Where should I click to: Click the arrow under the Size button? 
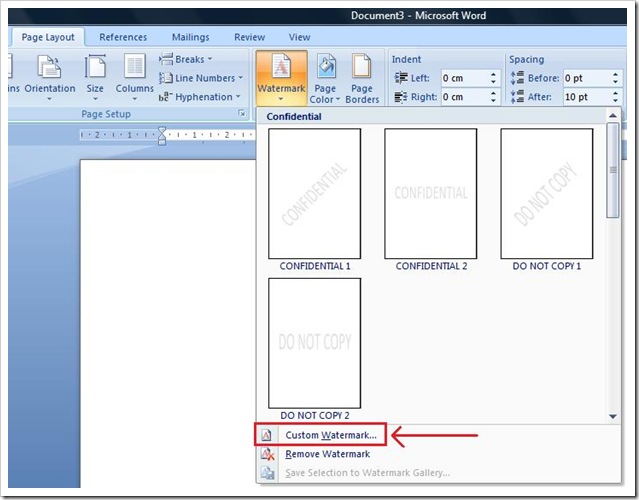pyautogui.click(x=95, y=99)
